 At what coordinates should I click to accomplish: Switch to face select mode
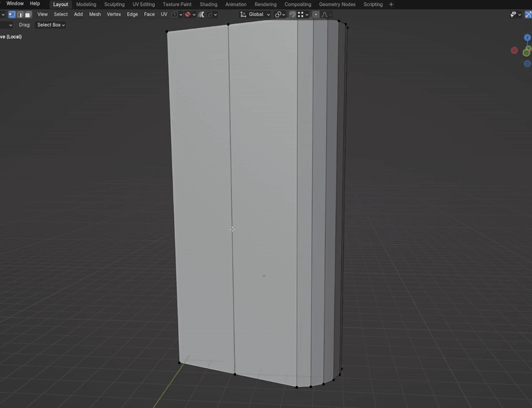pos(28,15)
